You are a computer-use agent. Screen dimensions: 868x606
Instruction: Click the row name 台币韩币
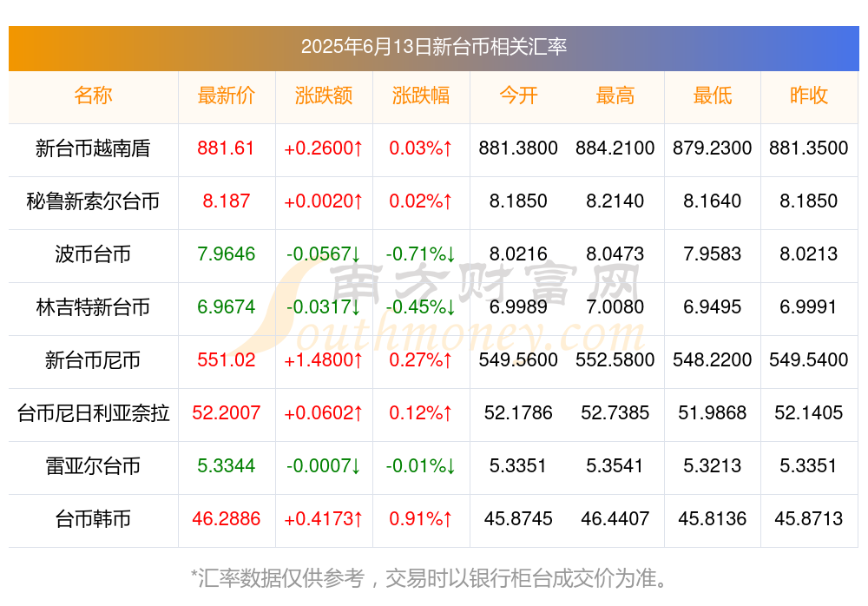(93, 519)
